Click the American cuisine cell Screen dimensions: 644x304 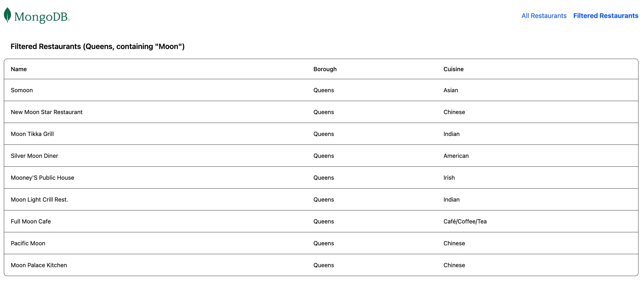[456, 156]
